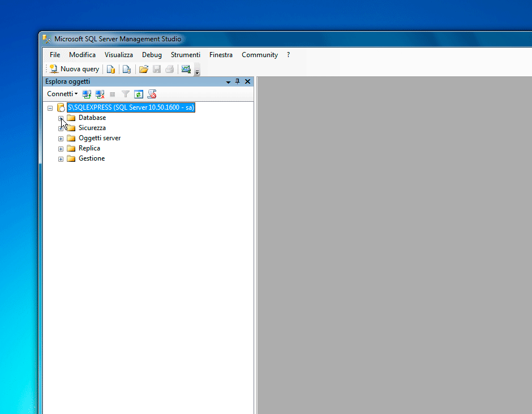Screen dimensions: 532x414
Task: Close the Esplora oggetti panel
Action: 248,81
